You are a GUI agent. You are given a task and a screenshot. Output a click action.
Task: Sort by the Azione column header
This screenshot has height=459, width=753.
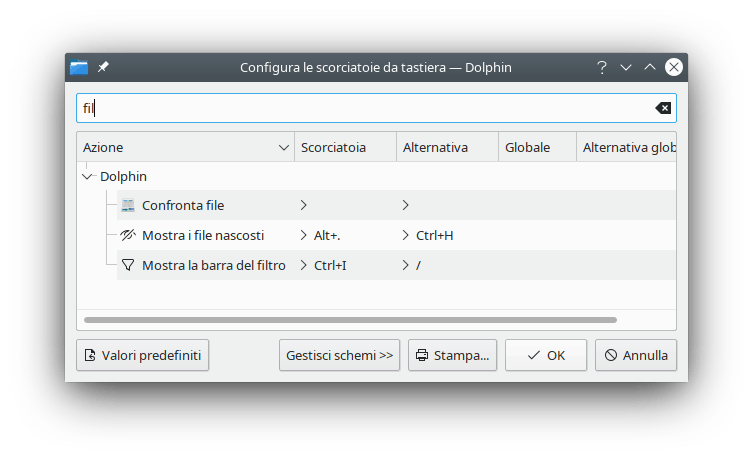(185, 147)
